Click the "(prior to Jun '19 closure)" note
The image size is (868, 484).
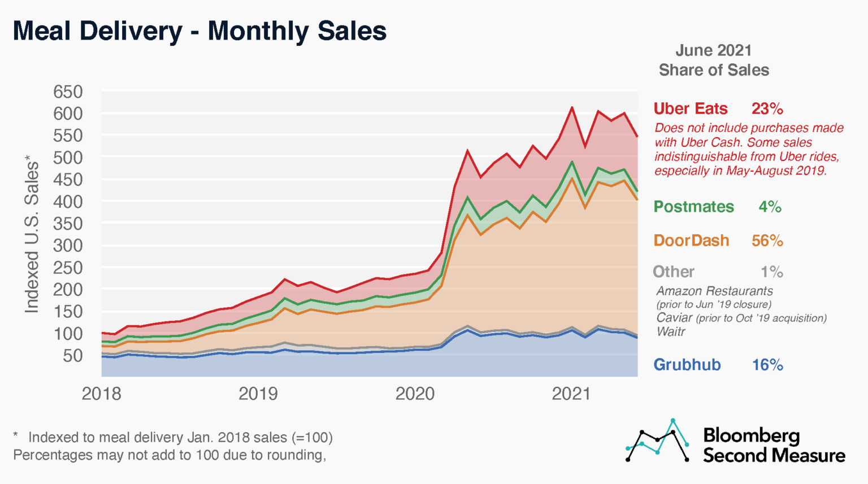pos(714,304)
